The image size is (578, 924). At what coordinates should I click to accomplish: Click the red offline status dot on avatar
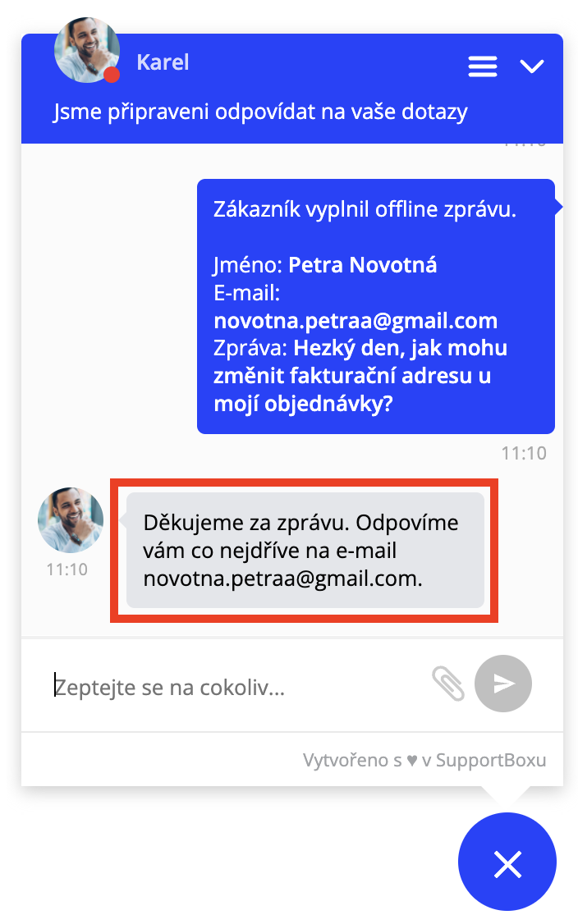(112, 75)
